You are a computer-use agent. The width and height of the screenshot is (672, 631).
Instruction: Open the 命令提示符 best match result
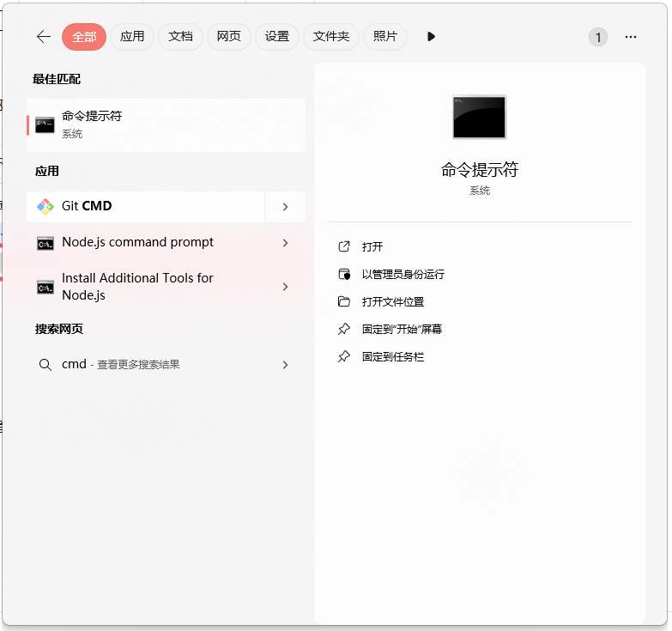pos(166,125)
